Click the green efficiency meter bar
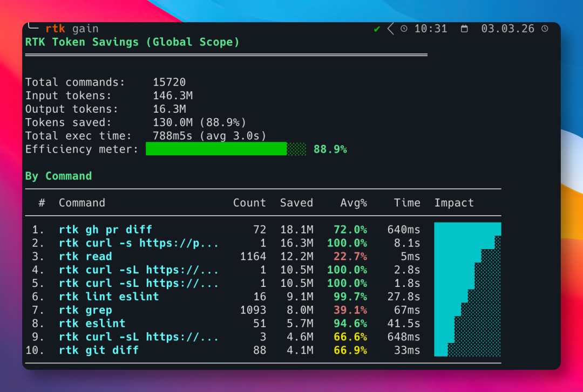 216,149
